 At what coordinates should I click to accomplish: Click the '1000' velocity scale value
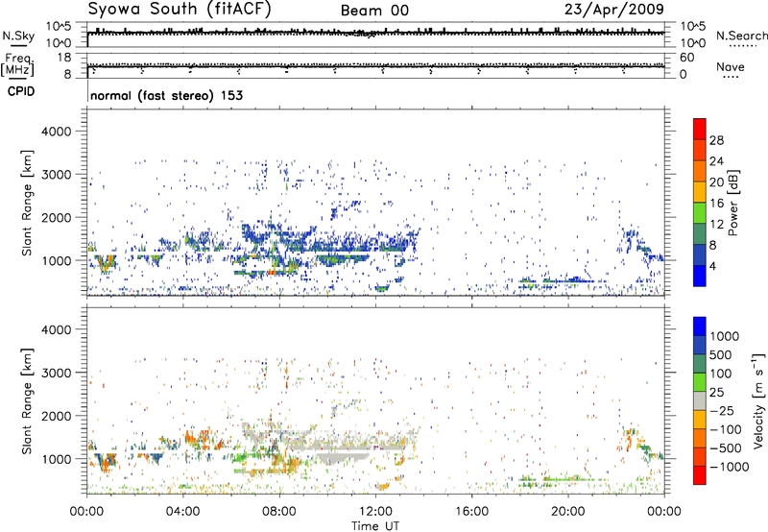tap(725, 336)
